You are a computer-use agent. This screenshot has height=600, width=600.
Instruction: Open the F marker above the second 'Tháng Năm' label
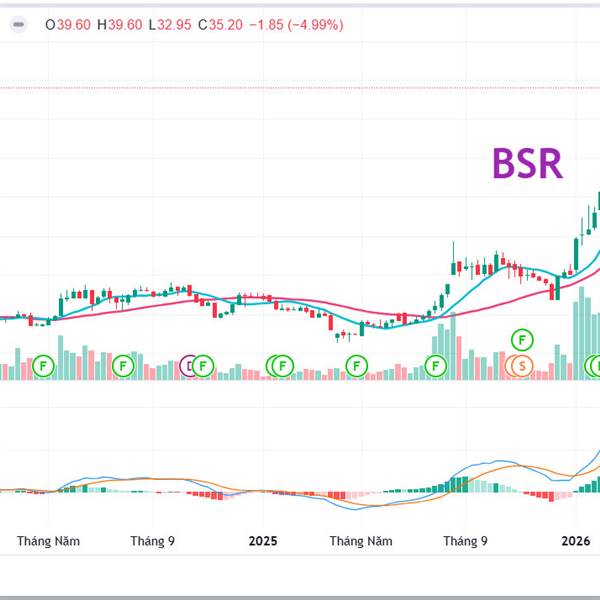[357, 366]
